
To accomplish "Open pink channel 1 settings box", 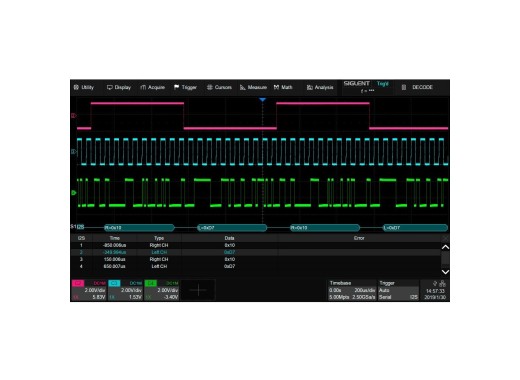I will point(89,290).
